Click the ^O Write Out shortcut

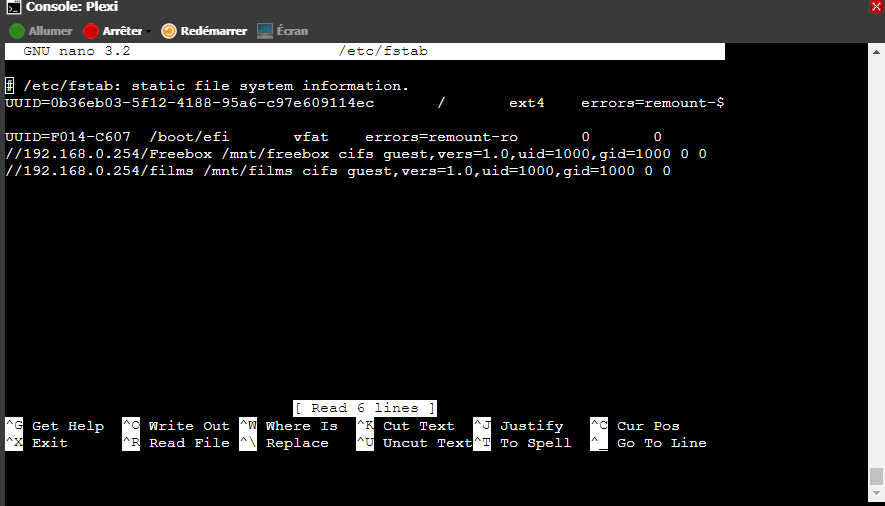click(x=176, y=426)
